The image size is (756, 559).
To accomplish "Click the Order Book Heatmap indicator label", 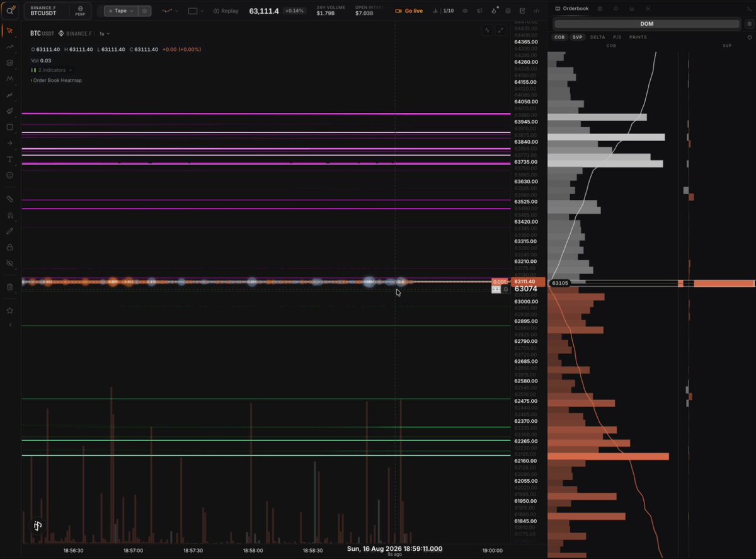I will point(57,80).
